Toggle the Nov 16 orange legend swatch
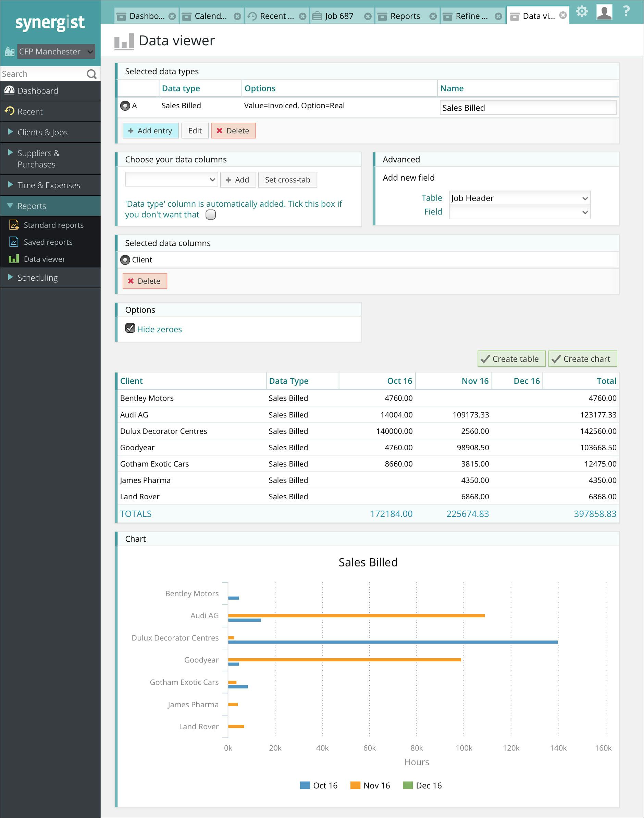Image resolution: width=644 pixels, height=818 pixels. [x=355, y=785]
